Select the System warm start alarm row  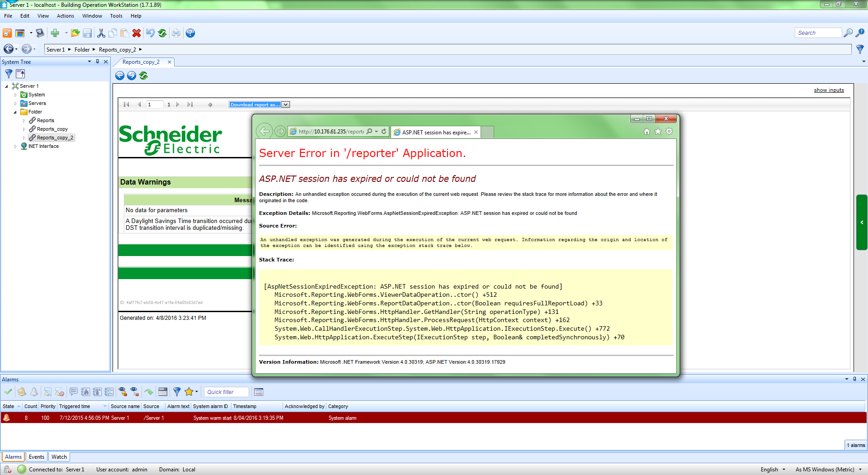pyautogui.click(x=433, y=418)
